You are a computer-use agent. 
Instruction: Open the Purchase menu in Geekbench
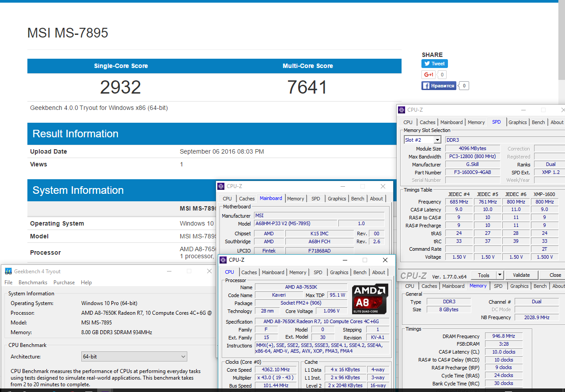pyautogui.click(x=64, y=283)
